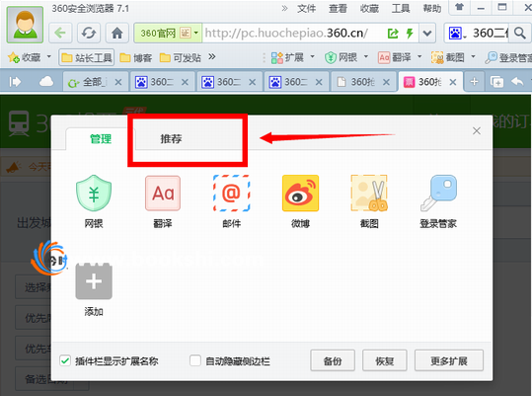
Task: Click the cloud sync icon
Action: pyautogui.click(x=46, y=81)
